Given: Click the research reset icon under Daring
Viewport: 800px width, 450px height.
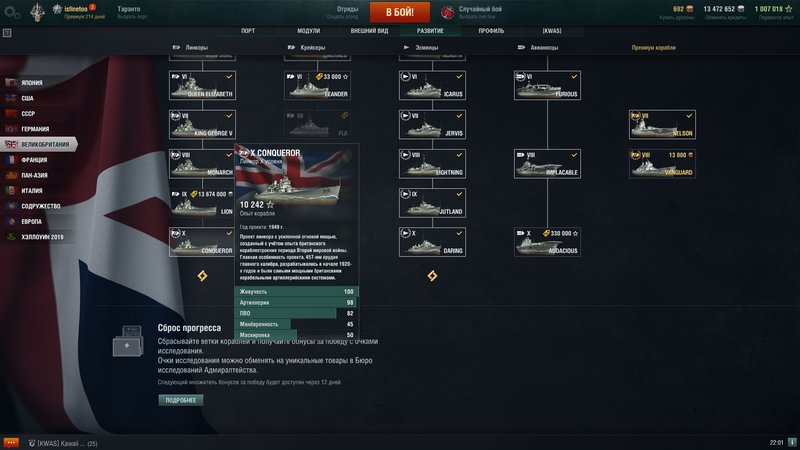Looking at the screenshot, I should [432, 276].
